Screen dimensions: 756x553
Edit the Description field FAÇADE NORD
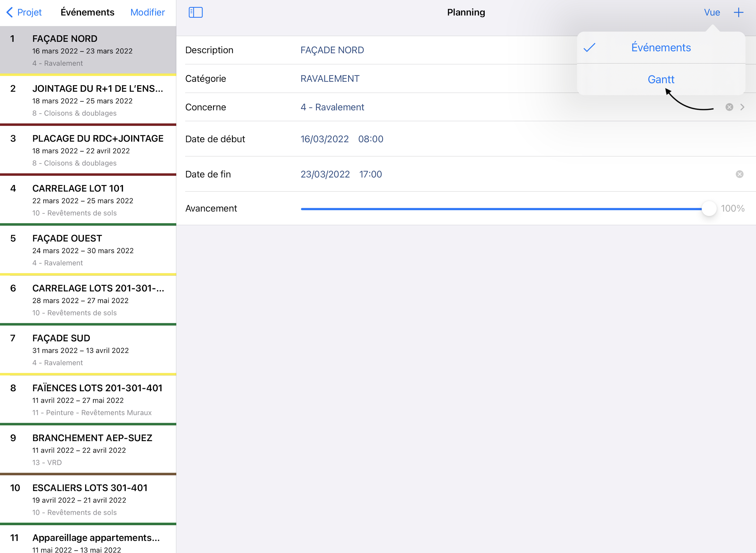pos(332,50)
